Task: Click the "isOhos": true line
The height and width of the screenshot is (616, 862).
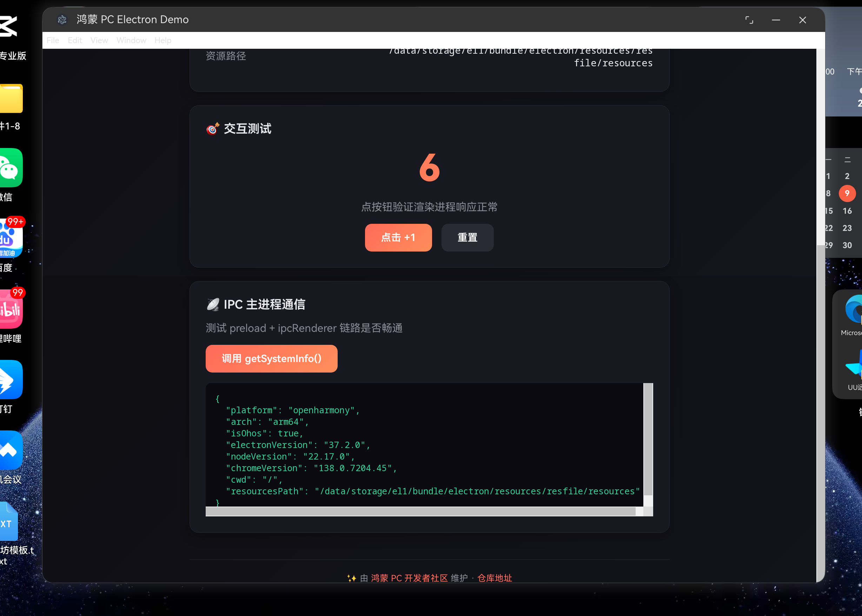Action: (x=264, y=433)
